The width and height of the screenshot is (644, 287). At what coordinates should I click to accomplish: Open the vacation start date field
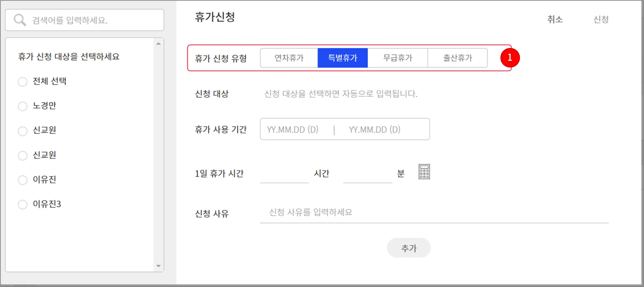(x=293, y=130)
